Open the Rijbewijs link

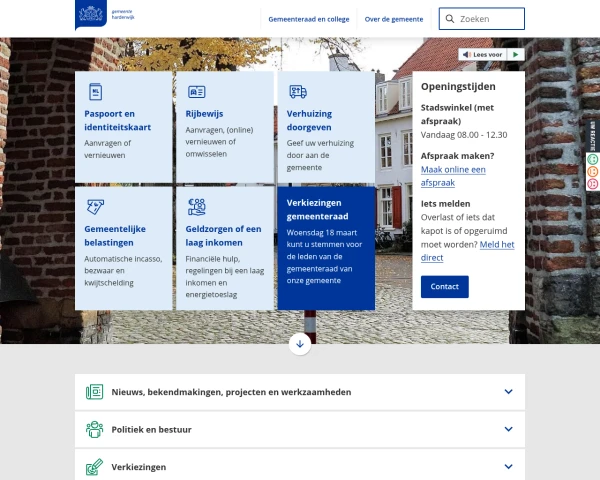coord(204,114)
